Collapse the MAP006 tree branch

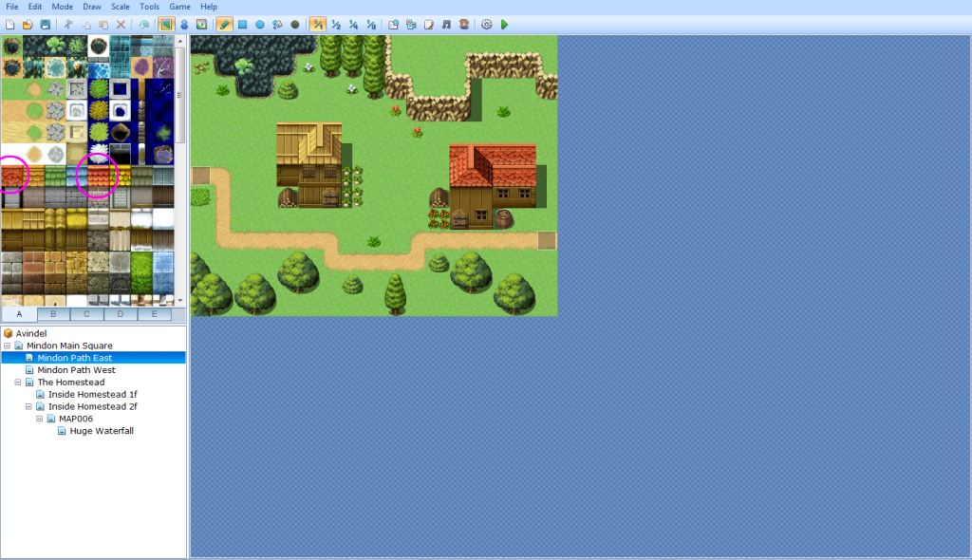tap(40, 419)
